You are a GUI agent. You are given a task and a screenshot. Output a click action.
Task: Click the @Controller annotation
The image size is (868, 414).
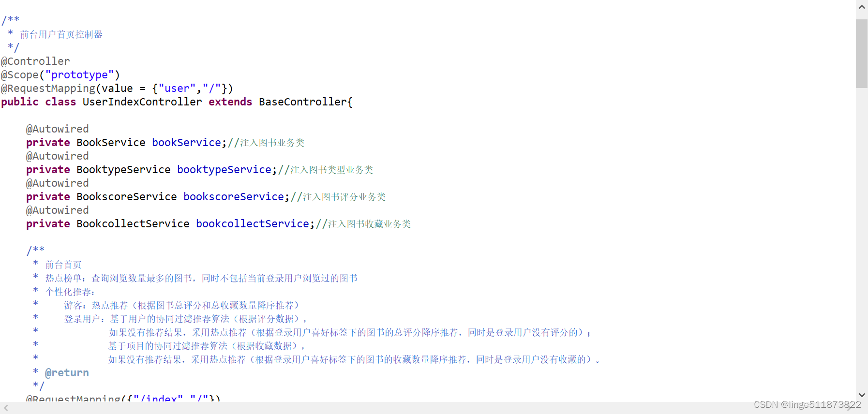tap(35, 61)
